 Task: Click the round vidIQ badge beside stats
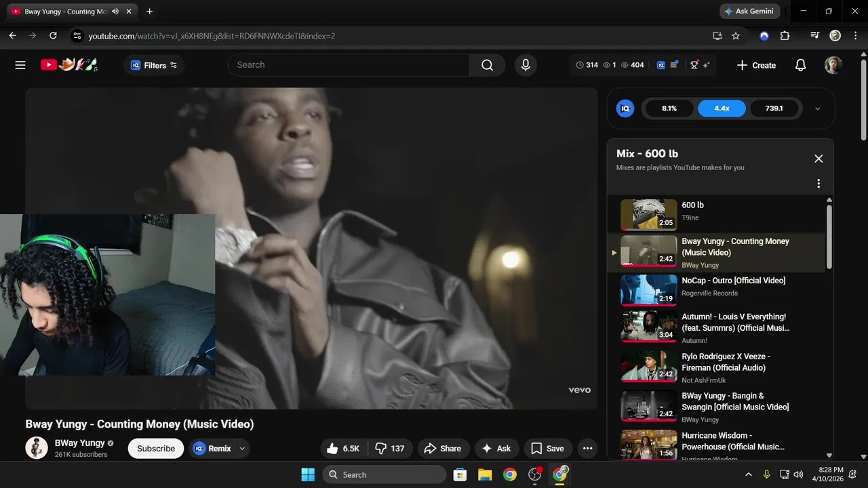pyautogui.click(x=625, y=108)
